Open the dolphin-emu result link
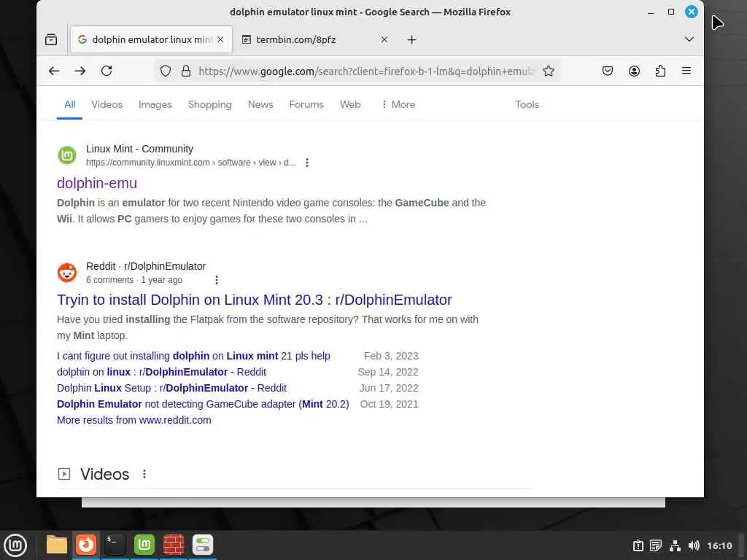 (97, 183)
